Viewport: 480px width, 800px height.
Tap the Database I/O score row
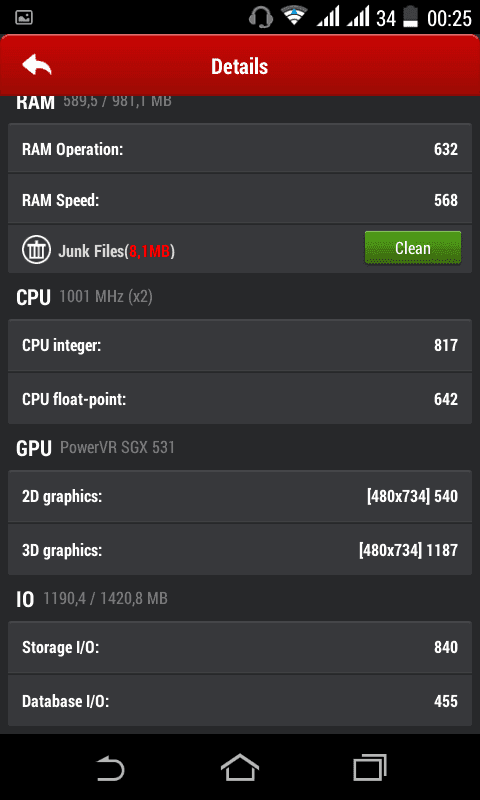[240, 701]
